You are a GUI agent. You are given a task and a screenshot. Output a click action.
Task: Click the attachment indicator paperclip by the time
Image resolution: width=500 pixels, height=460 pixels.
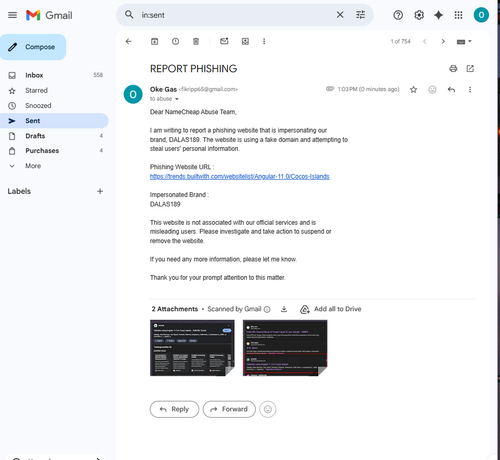coord(330,89)
